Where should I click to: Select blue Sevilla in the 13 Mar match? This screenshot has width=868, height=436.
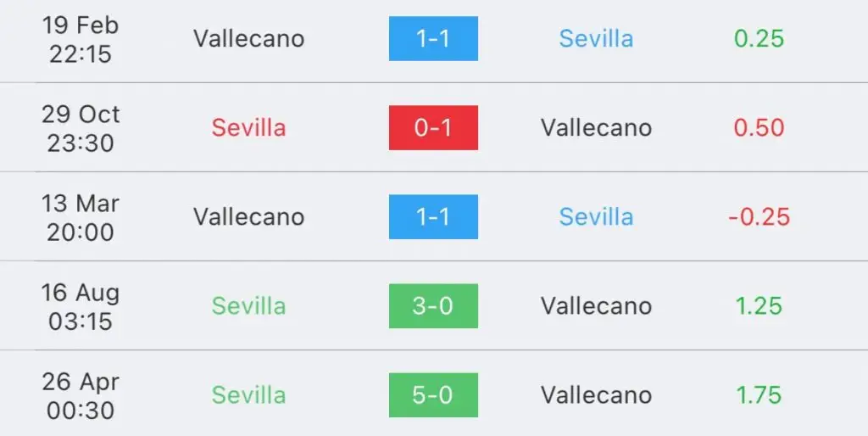pos(596,216)
